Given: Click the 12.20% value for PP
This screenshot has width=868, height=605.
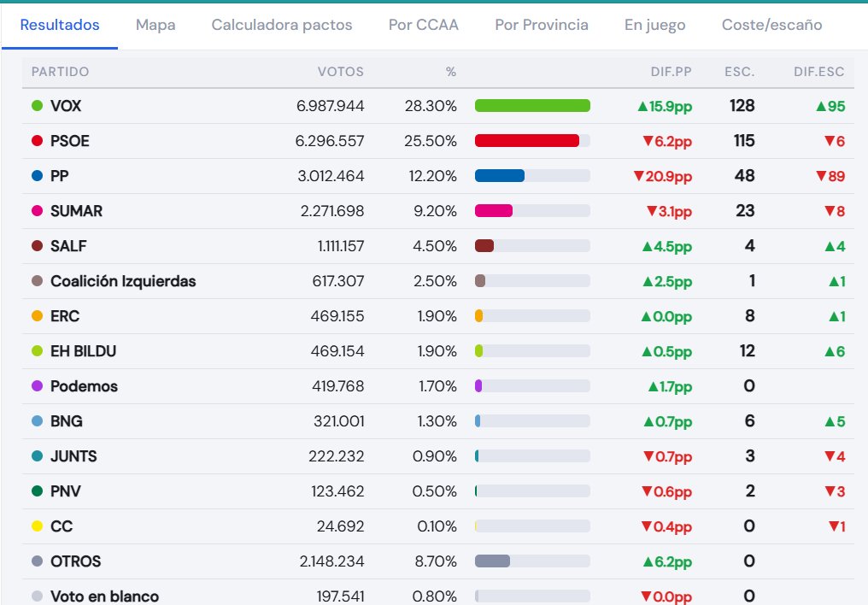Looking at the screenshot, I should (x=433, y=176).
